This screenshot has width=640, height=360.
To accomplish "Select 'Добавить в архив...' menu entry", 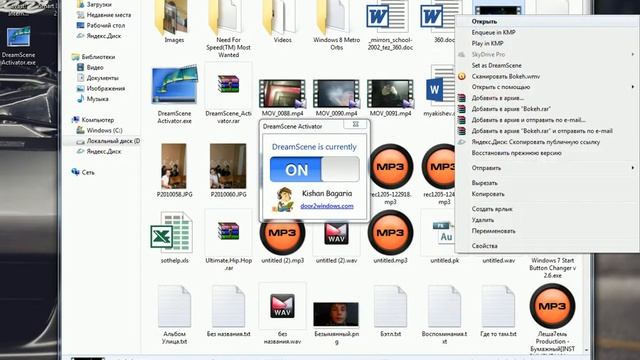I will (x=498, y=98).
